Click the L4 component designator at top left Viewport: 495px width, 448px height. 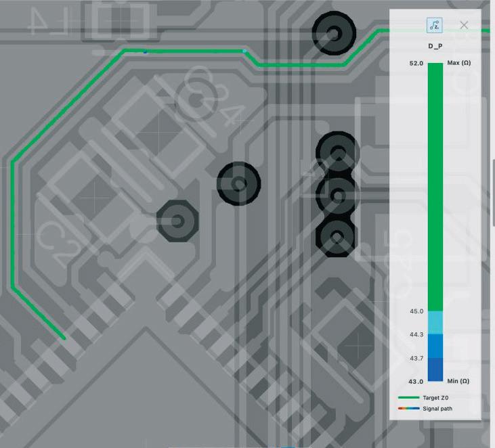point(49,20)
